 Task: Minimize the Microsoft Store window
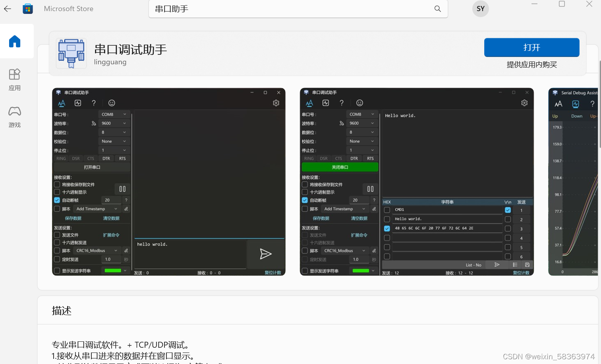(534, 4)
